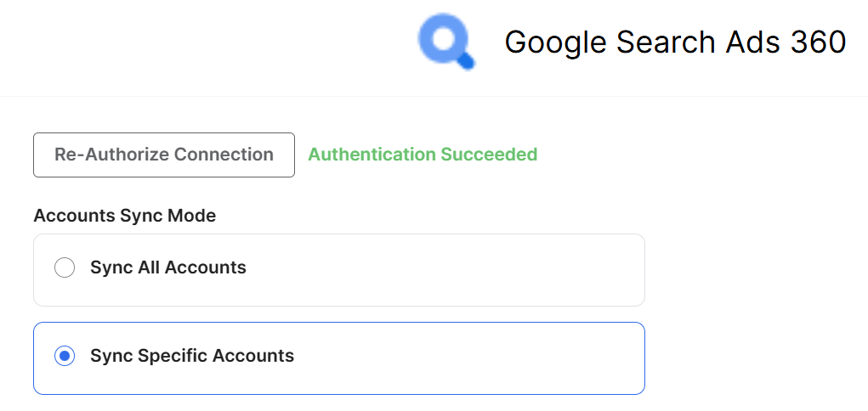The height and width of the screenshot is (411, 868).
Task: Click the blue magnifier handle of the logo
Action: pyautogui.click(x=466, y=60)
